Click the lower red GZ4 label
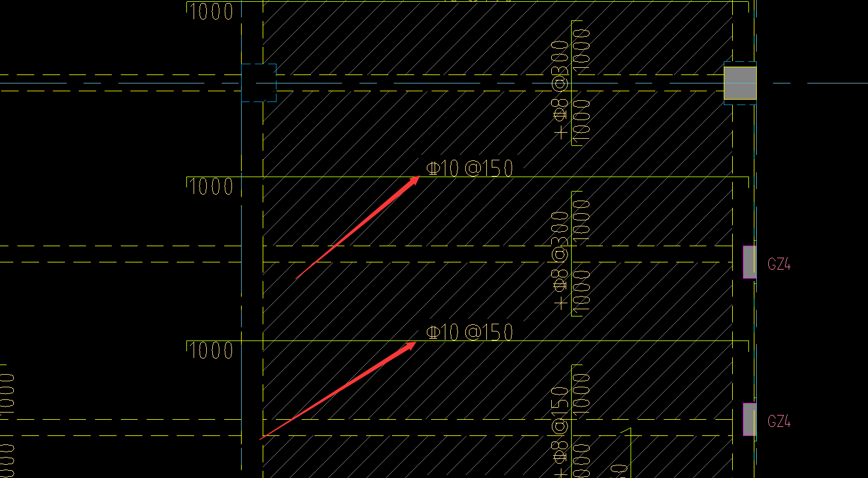 779,421
